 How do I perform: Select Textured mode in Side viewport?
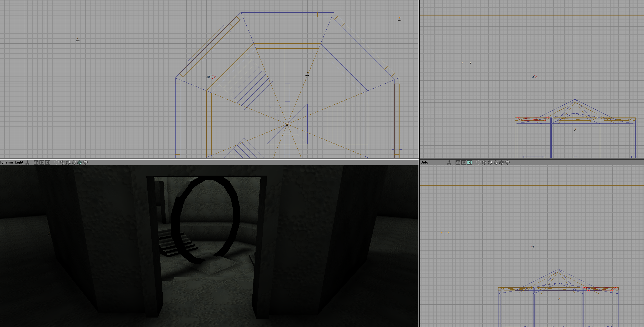click(507, 162)
